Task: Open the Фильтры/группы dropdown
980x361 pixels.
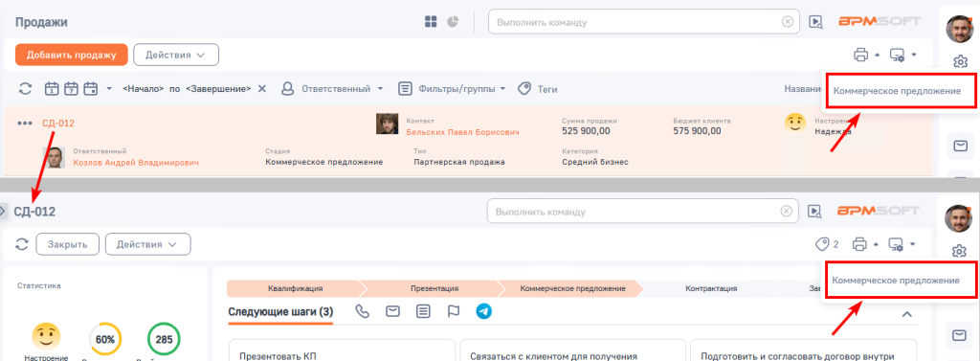Action: pyautogui.click(x=452, y=89)
